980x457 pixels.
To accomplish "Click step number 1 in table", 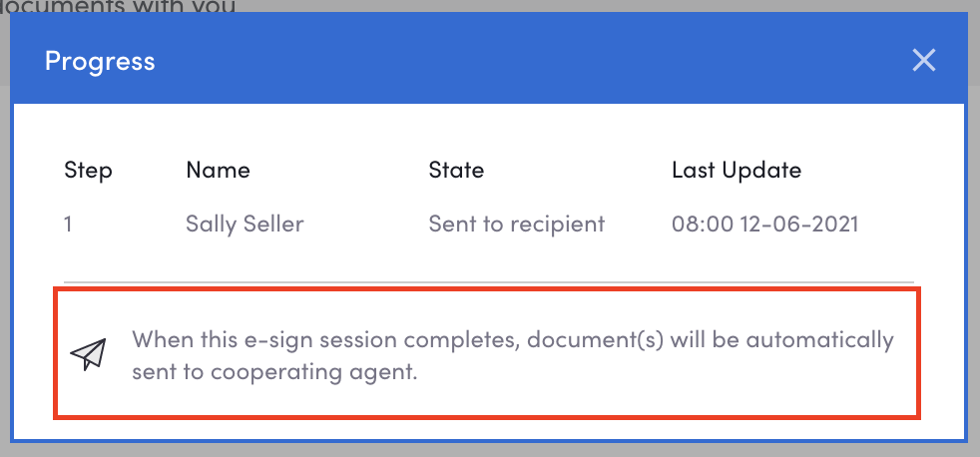I will [x=68, y=224].
